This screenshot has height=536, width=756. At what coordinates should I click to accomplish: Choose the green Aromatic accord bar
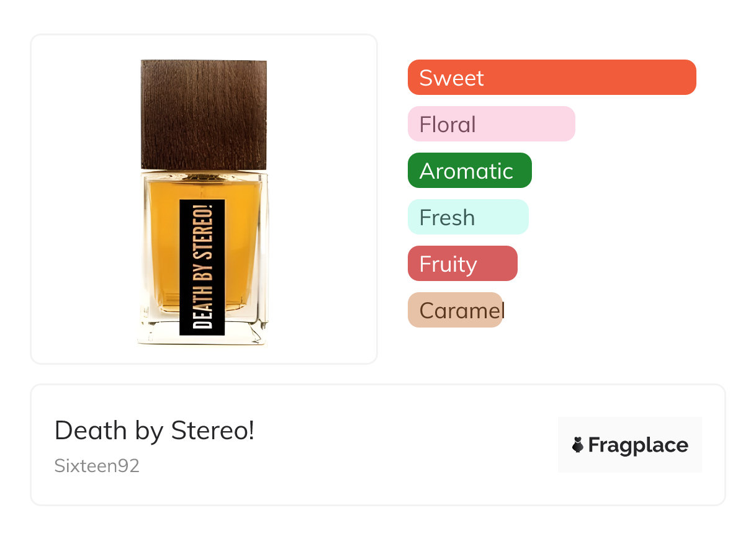pos(469,171)
